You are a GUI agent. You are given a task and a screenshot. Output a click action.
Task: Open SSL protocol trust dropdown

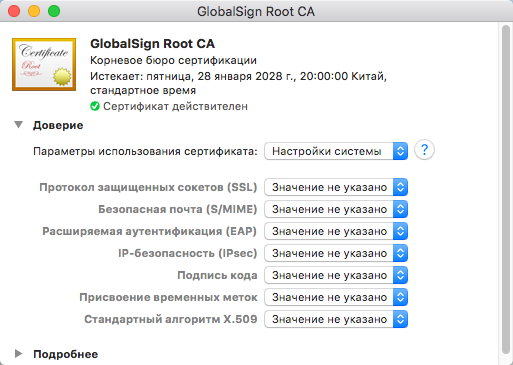336,187
